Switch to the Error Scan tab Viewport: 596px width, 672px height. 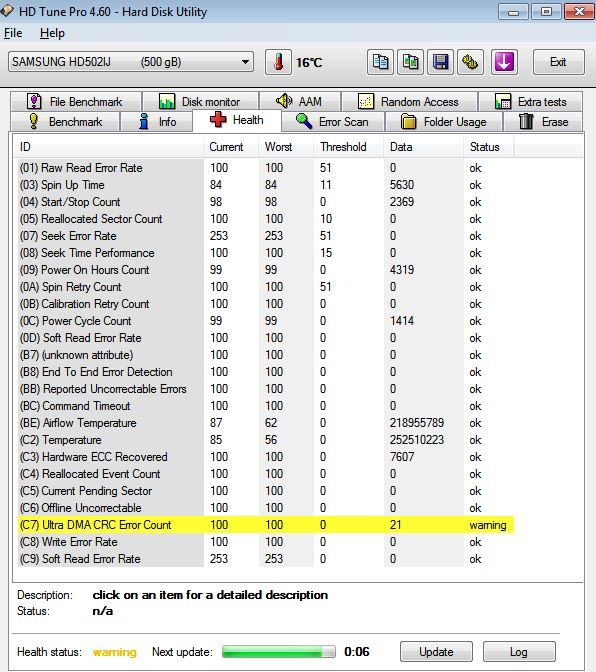[333, 122]
